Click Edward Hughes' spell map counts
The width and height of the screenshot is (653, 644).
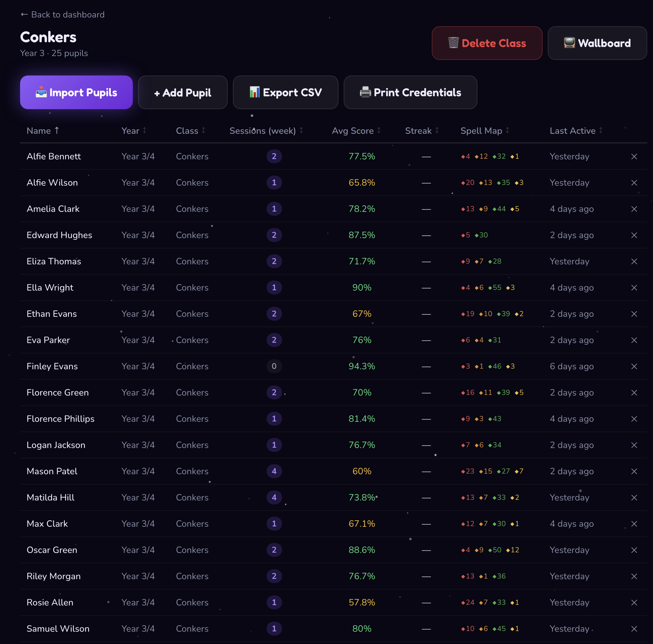tap(474, 235)
